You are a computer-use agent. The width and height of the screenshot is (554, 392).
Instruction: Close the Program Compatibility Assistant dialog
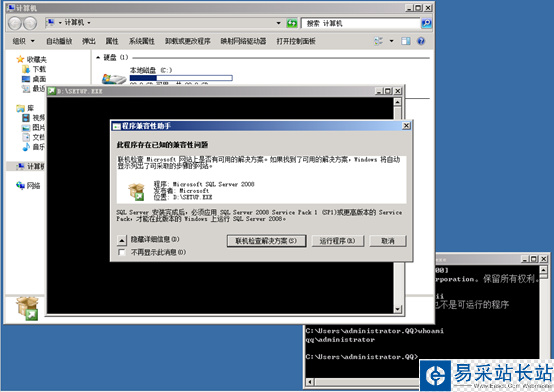pos(406,126)
